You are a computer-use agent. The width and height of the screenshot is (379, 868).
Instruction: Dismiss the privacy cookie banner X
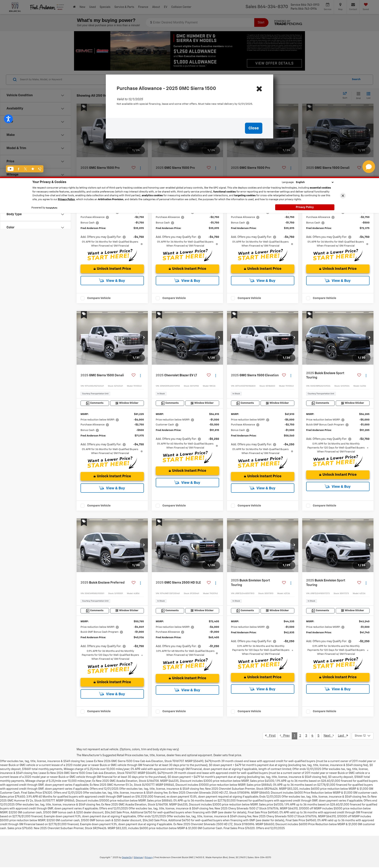click(343, 195)
